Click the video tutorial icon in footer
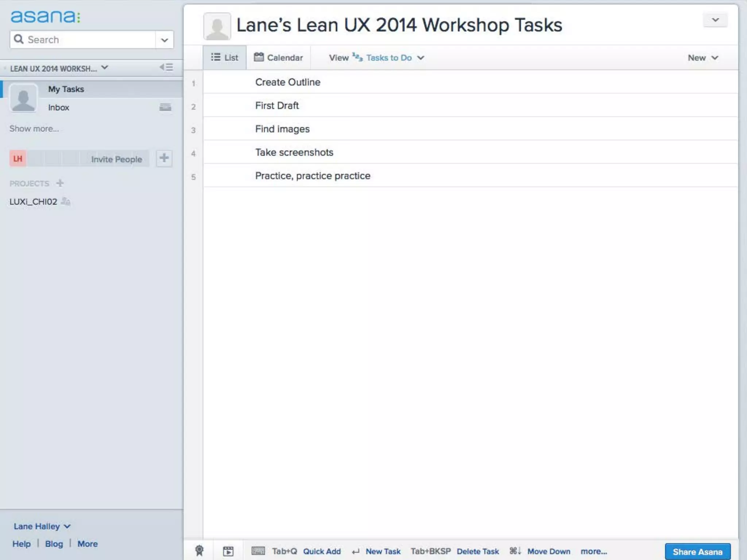 click(228, 551)
